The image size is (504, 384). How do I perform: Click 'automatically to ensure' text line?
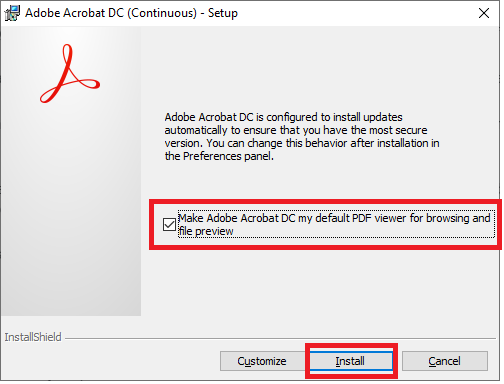pos(296,130)
